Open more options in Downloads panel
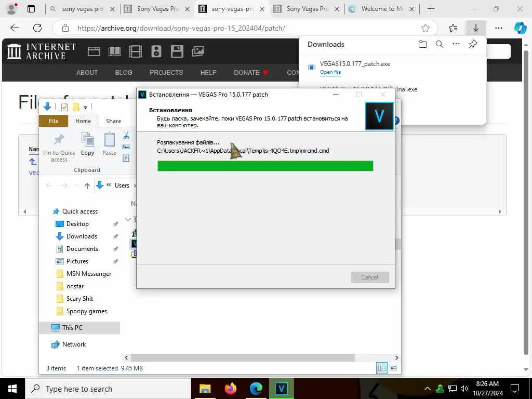532x399 pixels. [456, 44]
